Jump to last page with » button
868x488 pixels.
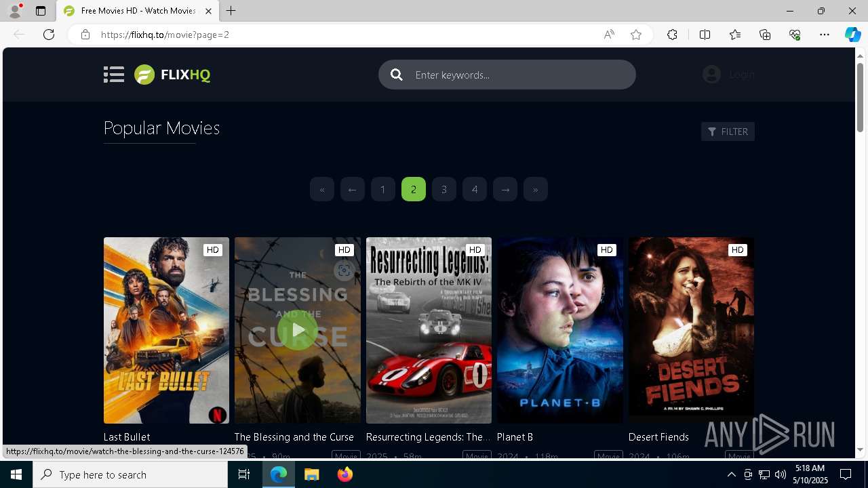(x=536, y=189)
